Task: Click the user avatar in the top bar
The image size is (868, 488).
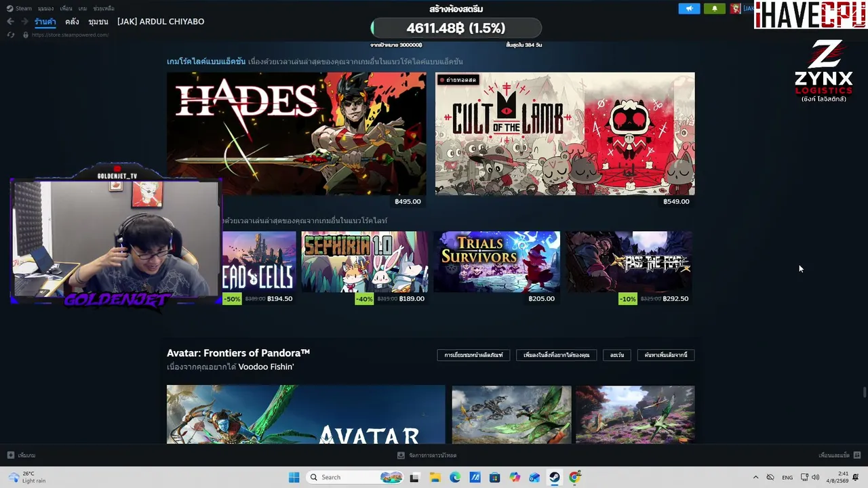Action: click(735, 9)
